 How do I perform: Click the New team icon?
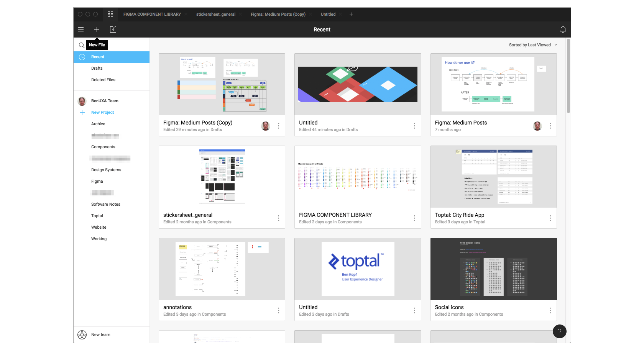(82, 335)
